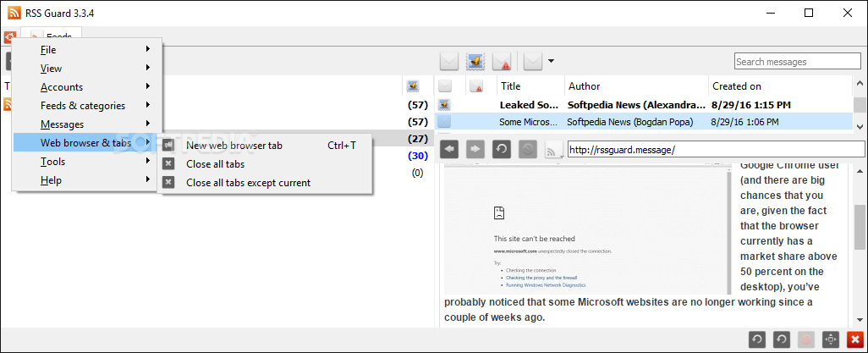Click the Close all tabs icon
Viewport: 868px width, 353px height.
pyautogui.click(x=169, y=164)
